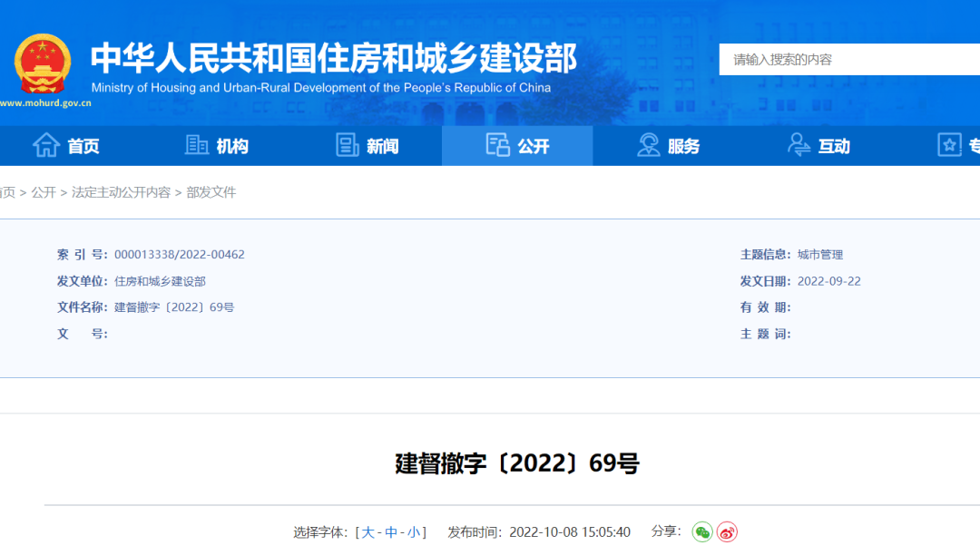980x555 pixels.
Task: Set font size to 大
Action: coord(368,532)
